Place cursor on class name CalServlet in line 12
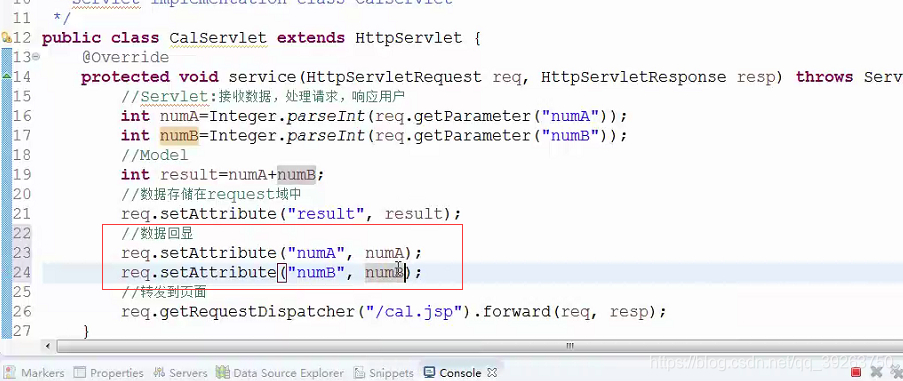Screen dimensions: 903x381 pos(218,38)
